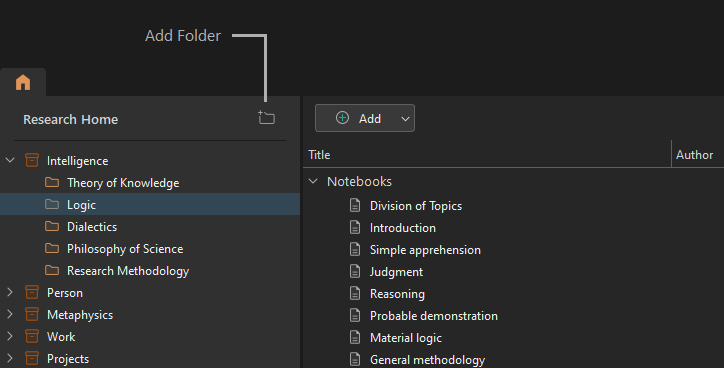
Task: Click the Projects archive box icon
Action: coord(32,358)
